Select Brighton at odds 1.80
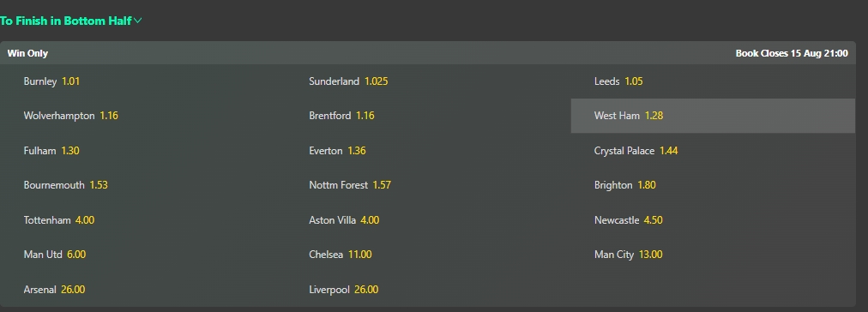The height and width of the screenshot is (312, 868). click(x=713, y=185)
